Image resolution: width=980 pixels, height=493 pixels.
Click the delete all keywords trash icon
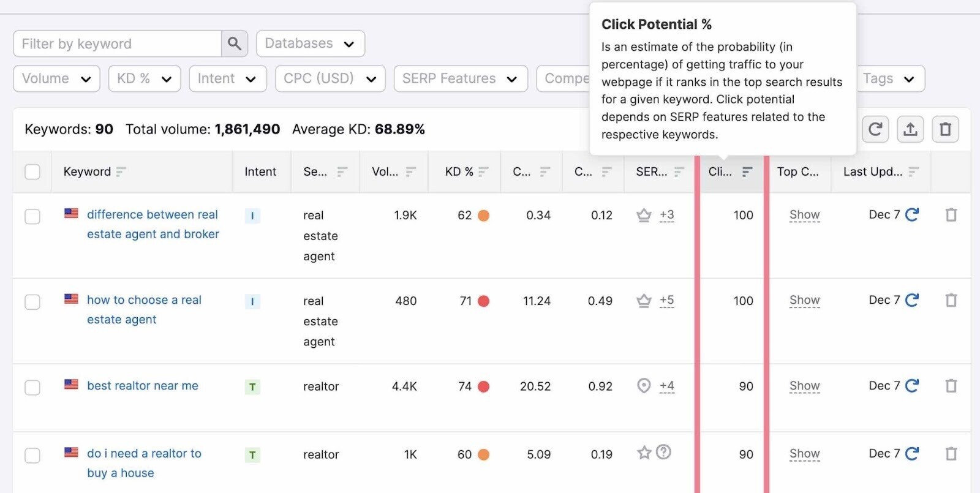pos(946,129)
